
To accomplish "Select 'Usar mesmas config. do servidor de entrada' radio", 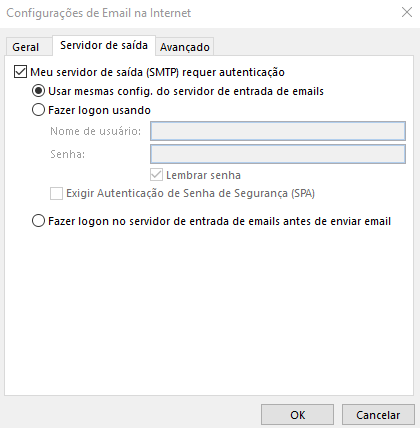I will click(x=38, y=91).
